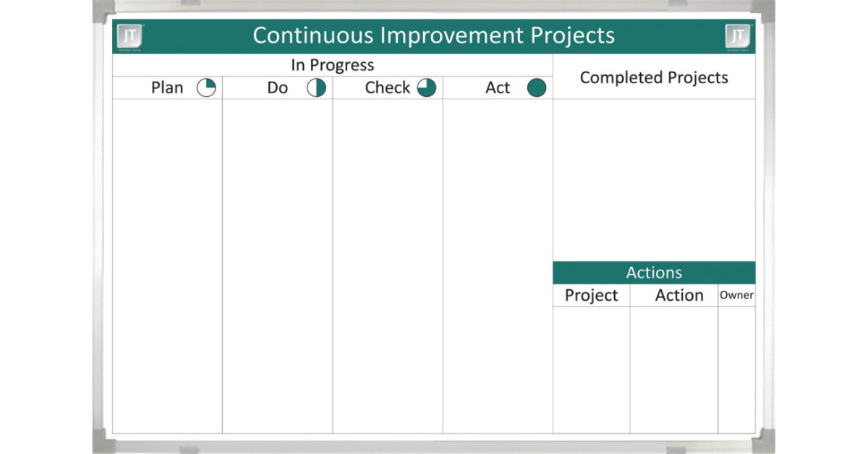868x454 pixels.
Task: Click the empty cell under Owner
Action: (736, 369)
